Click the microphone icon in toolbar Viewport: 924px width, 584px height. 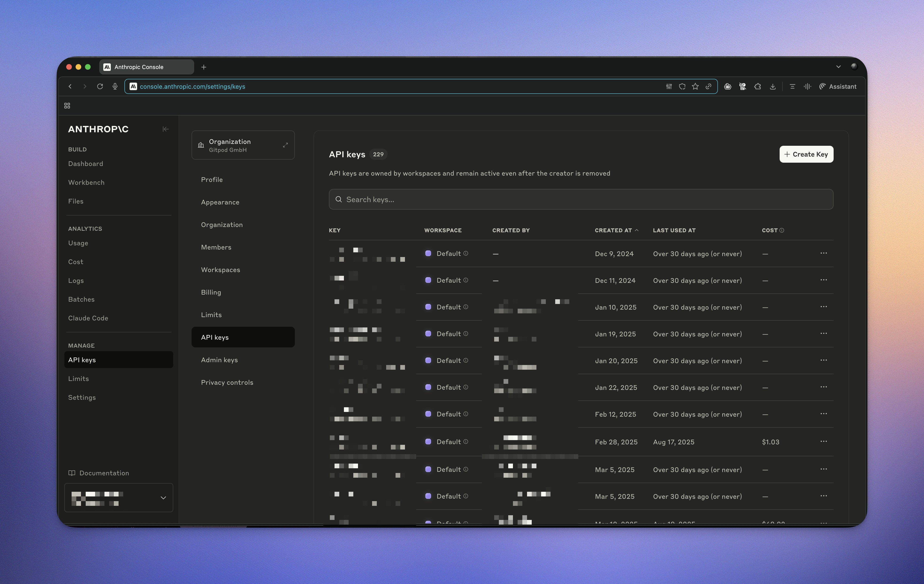[x=115, y=86]
